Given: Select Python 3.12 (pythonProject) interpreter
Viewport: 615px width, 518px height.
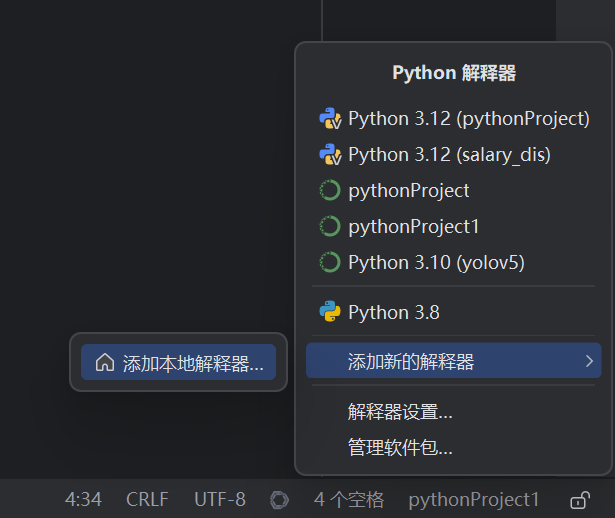Looking at the screenshot, I should 453,118.
